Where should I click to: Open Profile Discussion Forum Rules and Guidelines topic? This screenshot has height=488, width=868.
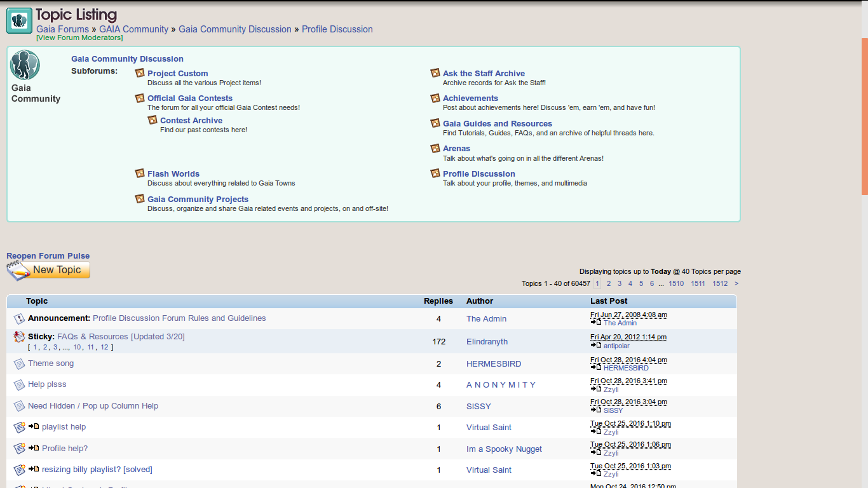tap(179, 318)
